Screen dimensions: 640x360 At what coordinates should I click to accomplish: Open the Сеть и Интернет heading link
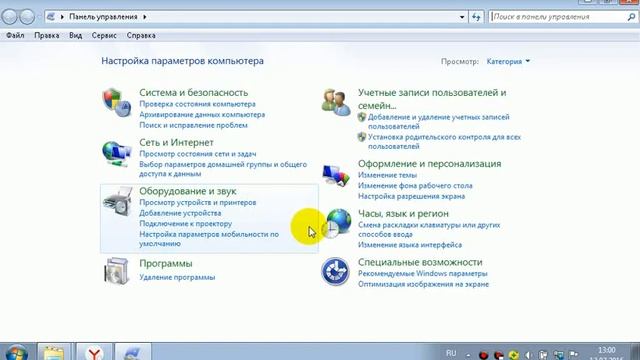[x=176, y=142]
